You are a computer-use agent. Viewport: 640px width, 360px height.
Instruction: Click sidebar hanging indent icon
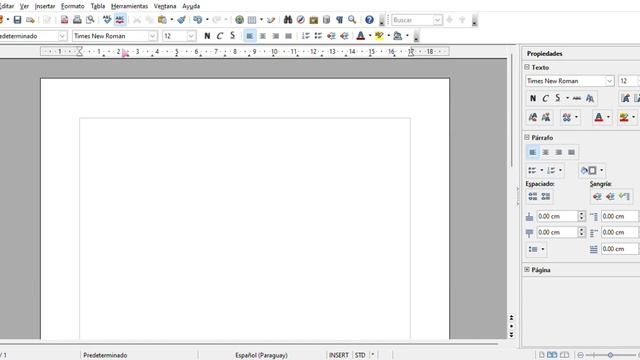[x=624, y=197]
